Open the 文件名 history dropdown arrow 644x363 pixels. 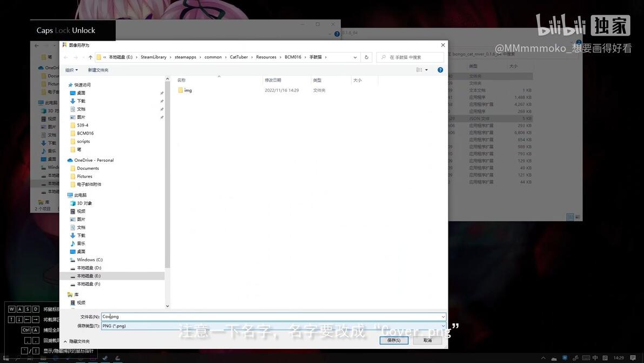443,316
